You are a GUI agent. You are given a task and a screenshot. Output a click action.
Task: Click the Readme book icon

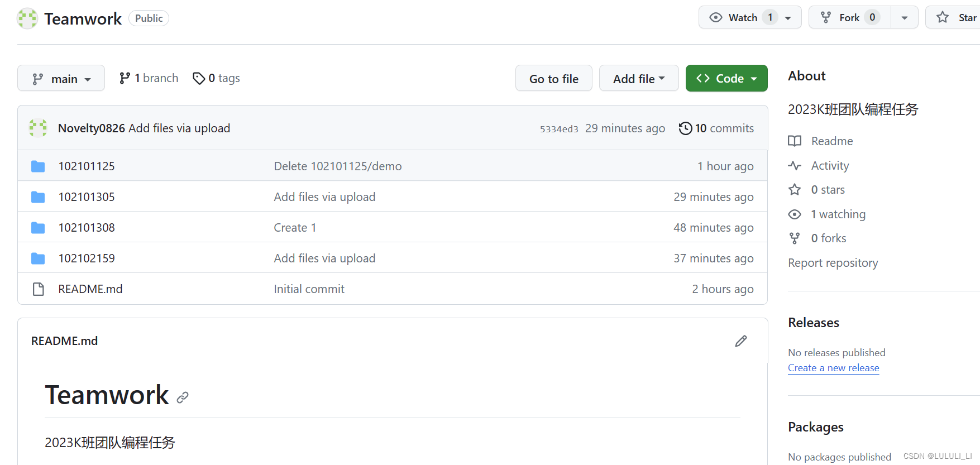795,141
